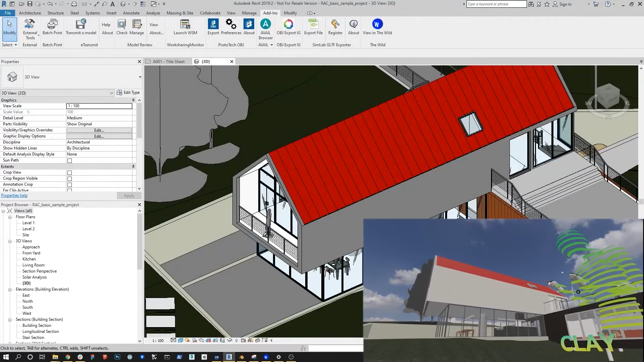This screenshot has width=644, height=362.
Task: Open the Properties help link
Action: [x=14, y=196]
